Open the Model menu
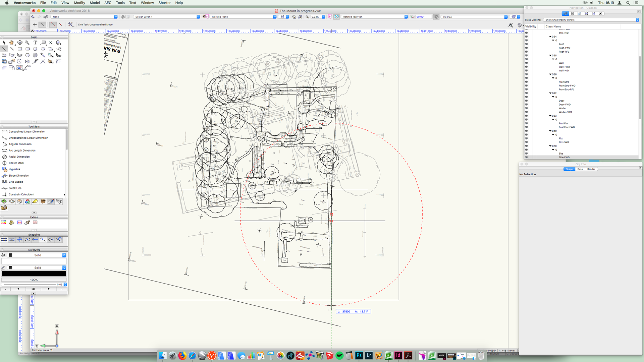644x362 pixels. point(95,3)
